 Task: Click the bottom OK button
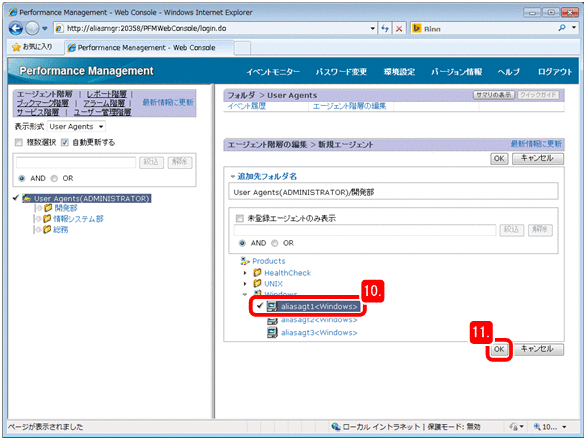[x=499, y=349]
